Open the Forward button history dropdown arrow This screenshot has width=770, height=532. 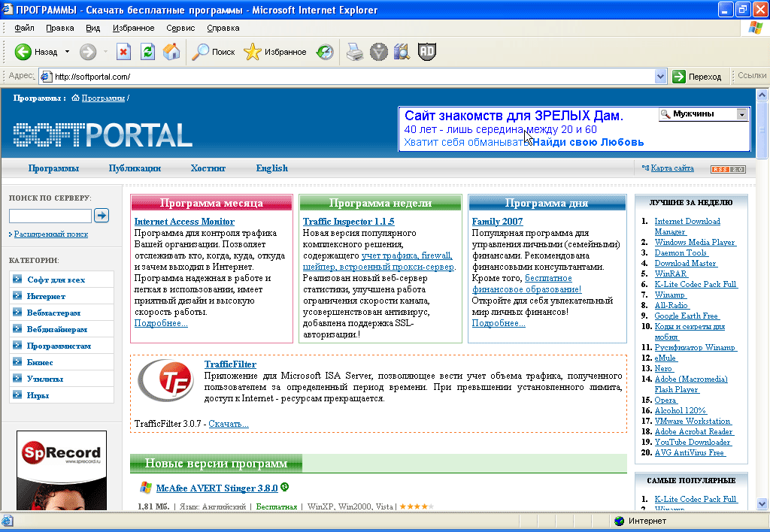click(105, 52)
